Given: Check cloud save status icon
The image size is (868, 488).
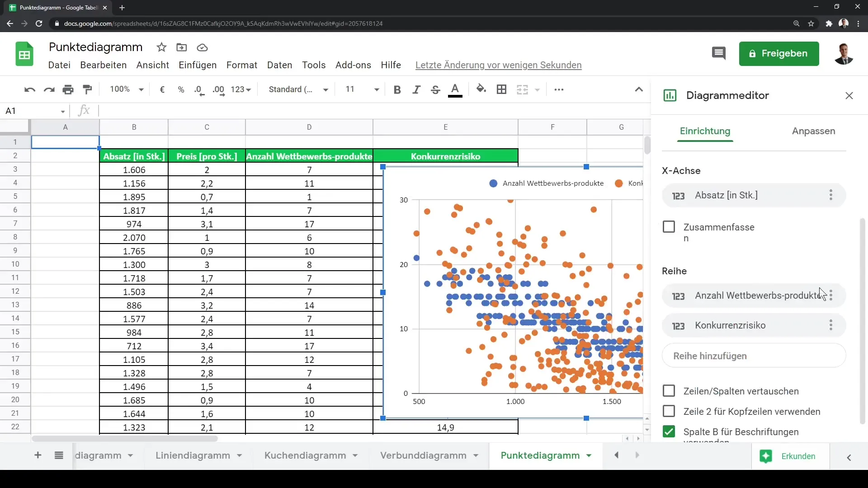Looking at the screenshot, I should [x=202, y=47].
